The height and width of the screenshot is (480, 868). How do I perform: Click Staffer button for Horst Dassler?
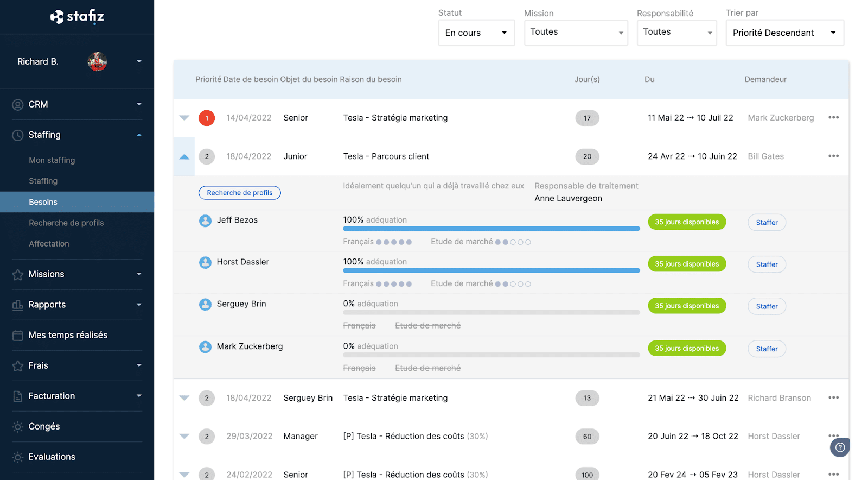pos(767,264)
